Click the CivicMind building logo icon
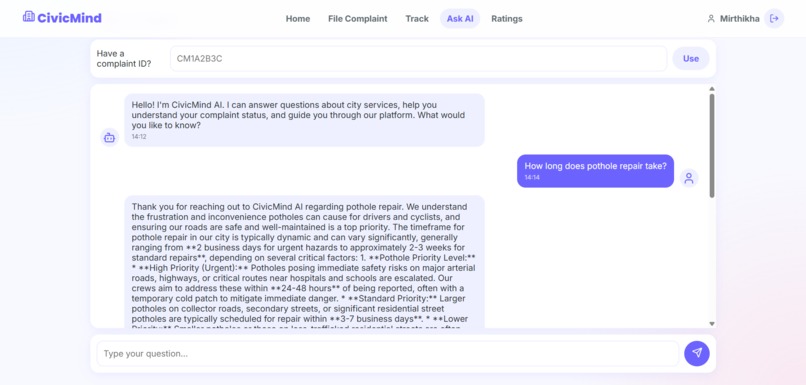The width and height of the screenshot is (806, 385). [29, 17]
